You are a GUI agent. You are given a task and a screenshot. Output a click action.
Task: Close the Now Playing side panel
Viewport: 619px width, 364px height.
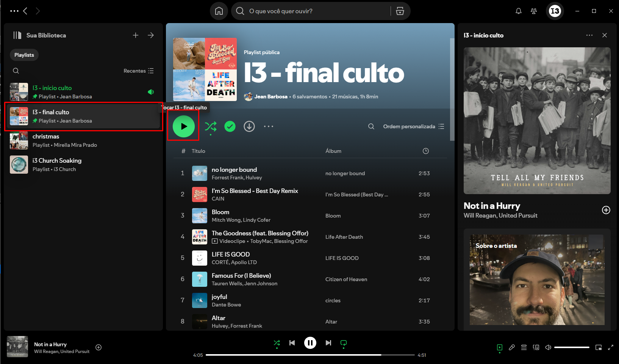tap(605, 35)
